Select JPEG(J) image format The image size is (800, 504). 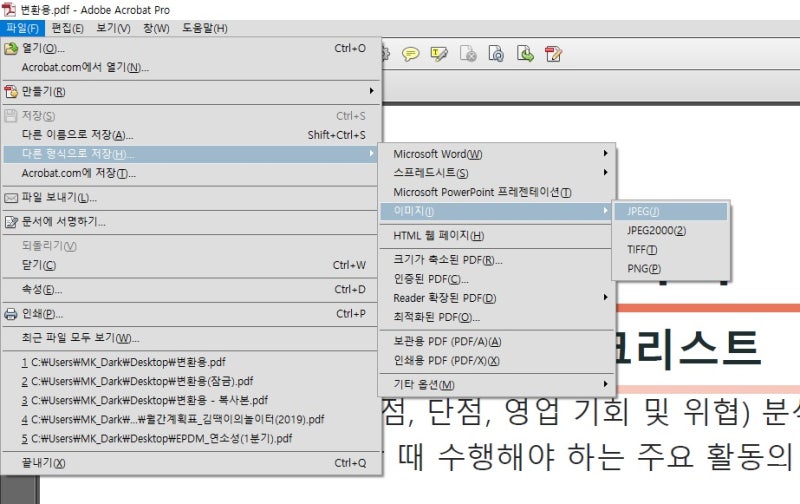(671, 211)
